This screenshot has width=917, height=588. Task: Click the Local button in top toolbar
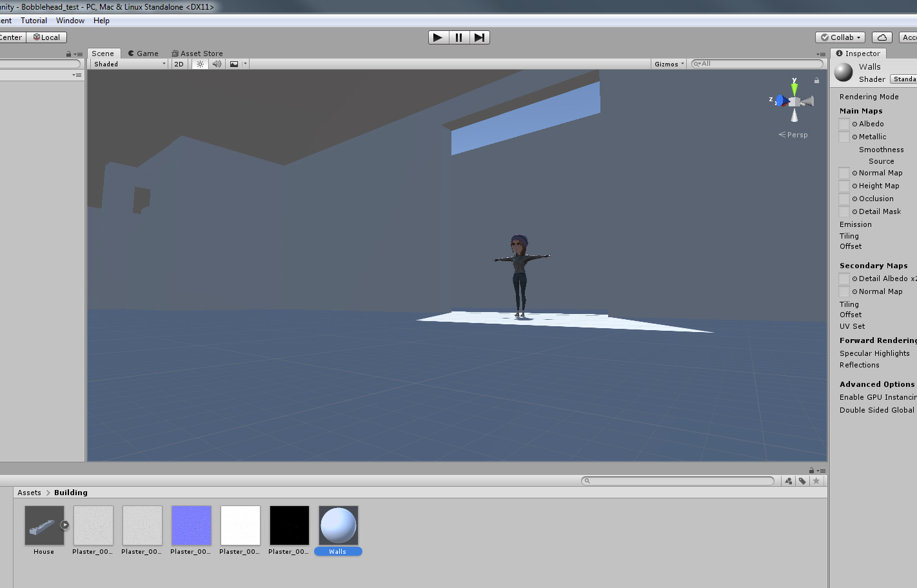click(46, 37)
